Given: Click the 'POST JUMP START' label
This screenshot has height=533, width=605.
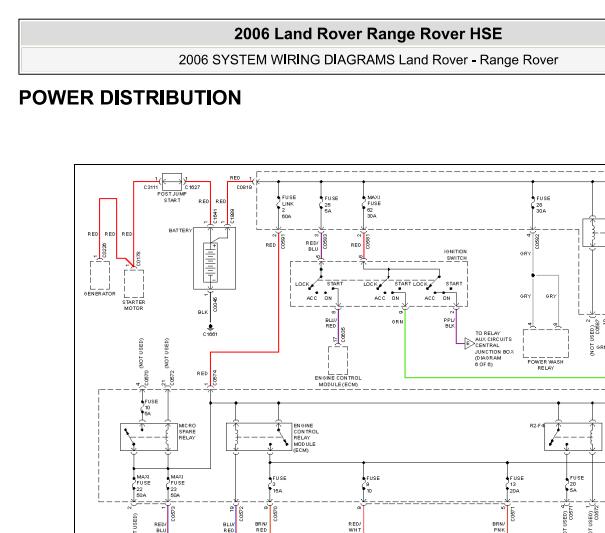Looking at the screenshot, I should click(172, 197).
